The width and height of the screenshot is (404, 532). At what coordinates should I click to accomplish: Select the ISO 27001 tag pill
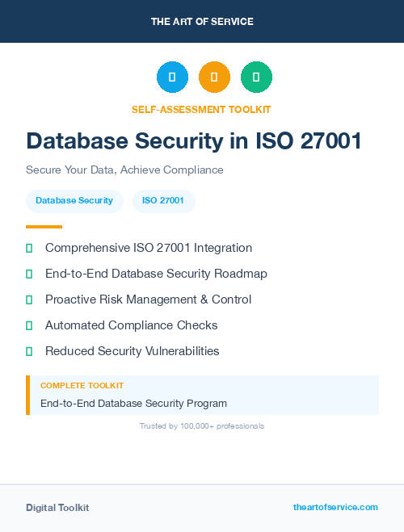(163, 201)
